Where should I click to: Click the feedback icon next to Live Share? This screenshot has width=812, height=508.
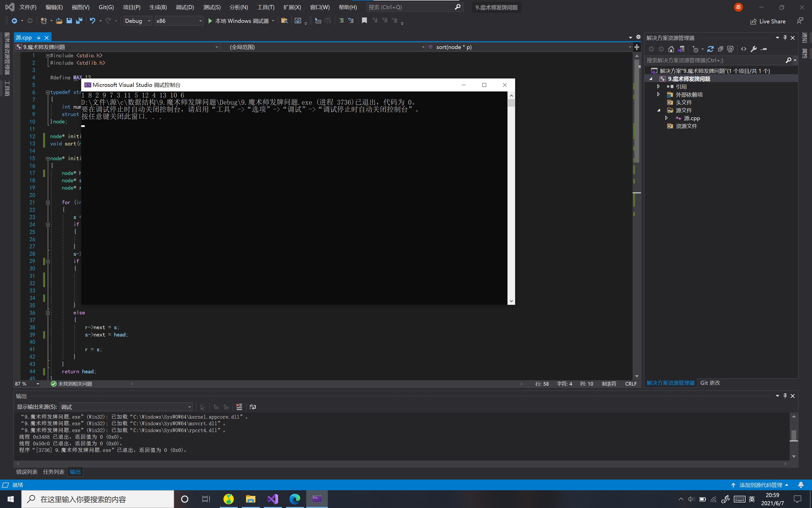pyautogui.click(x=800, y=21)
